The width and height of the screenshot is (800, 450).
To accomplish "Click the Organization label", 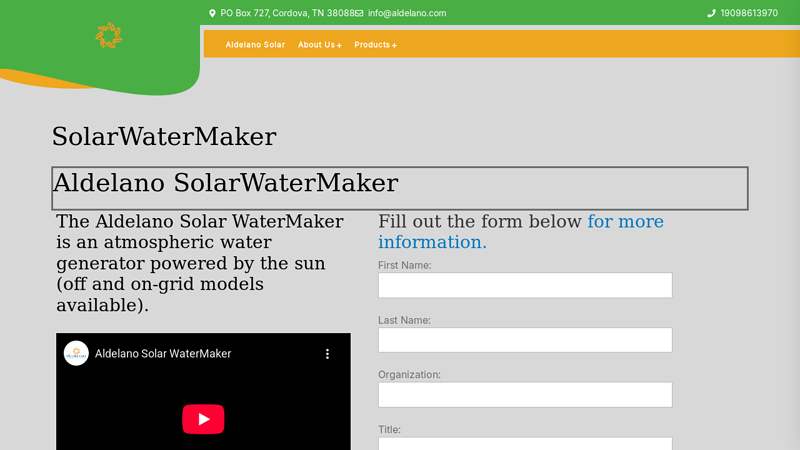I will 409,374.
